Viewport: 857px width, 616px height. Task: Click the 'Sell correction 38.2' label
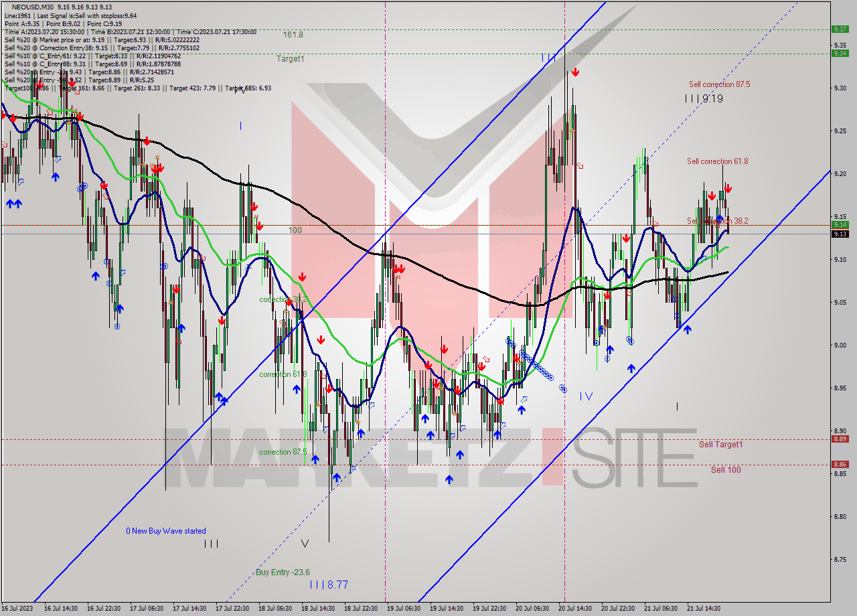pyautogui.click(x=718, y=221)
